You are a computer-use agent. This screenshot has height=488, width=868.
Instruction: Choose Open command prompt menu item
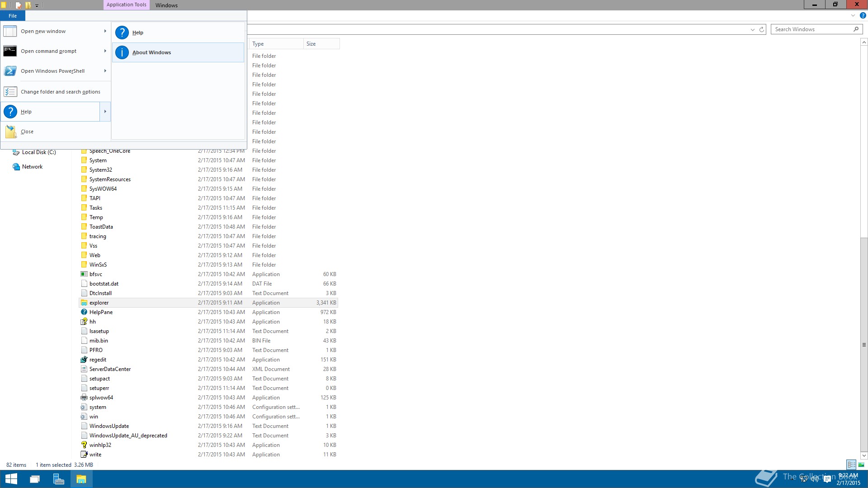tap(56, 51)
